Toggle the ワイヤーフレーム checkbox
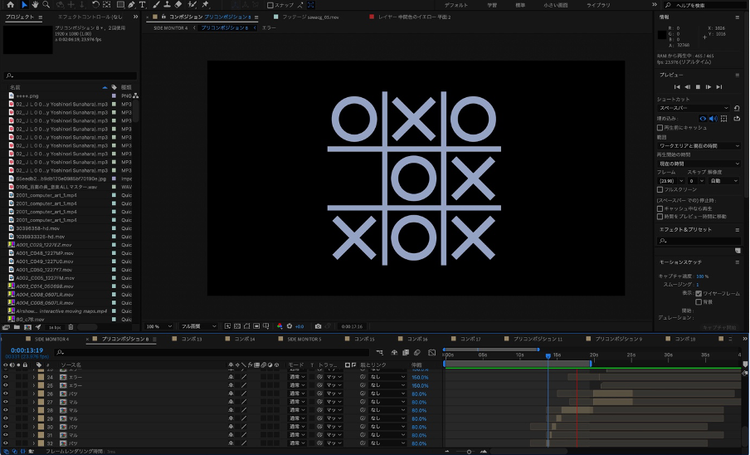 (699, 293)
